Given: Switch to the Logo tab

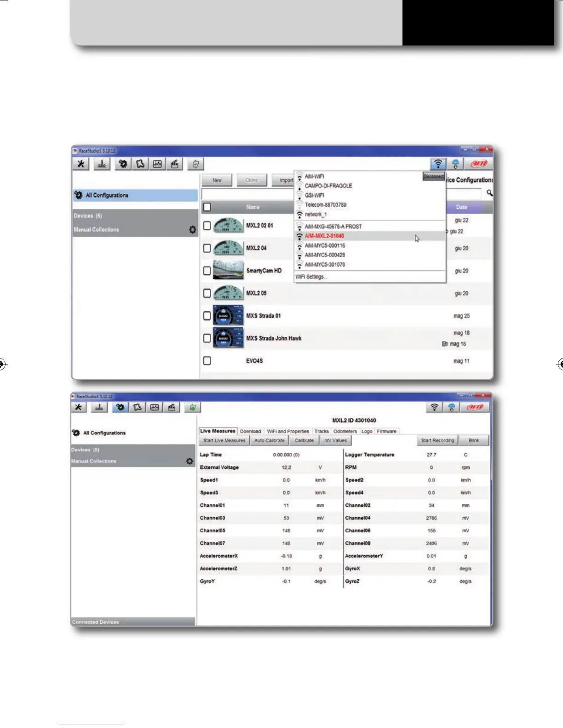Looking at the screenshot, I should pos(367,431).
